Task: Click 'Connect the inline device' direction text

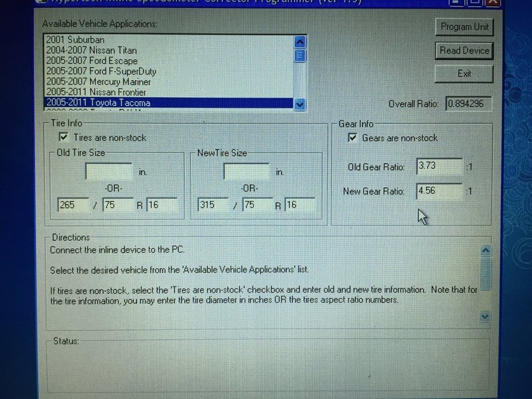Action: point(117,250)
